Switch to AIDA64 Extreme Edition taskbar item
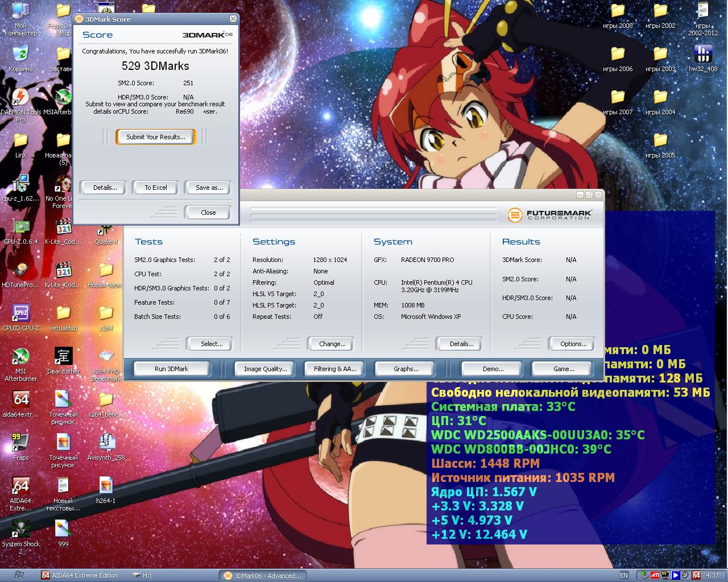Viewport: 728px width, 582px height. [x=80, y=575]
